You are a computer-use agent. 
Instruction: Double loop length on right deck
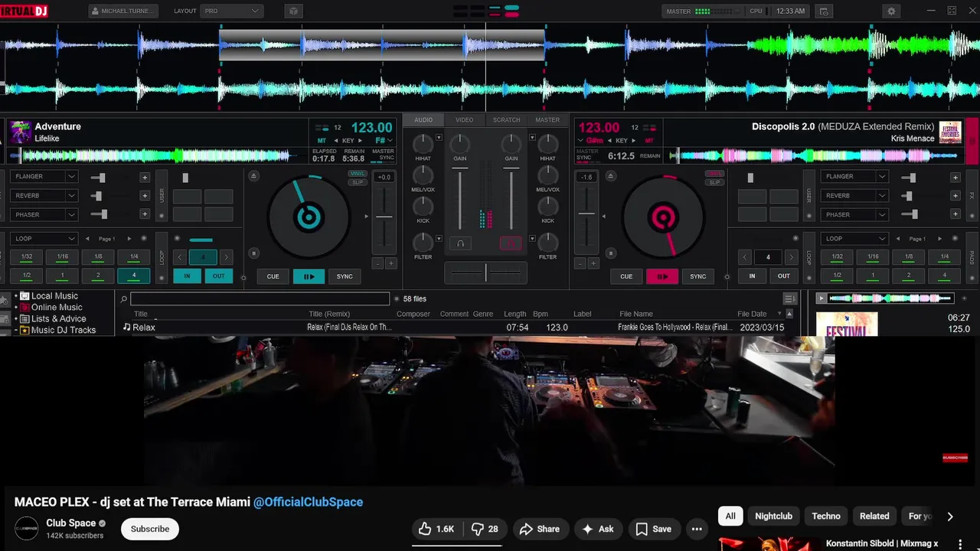point(791,257)
